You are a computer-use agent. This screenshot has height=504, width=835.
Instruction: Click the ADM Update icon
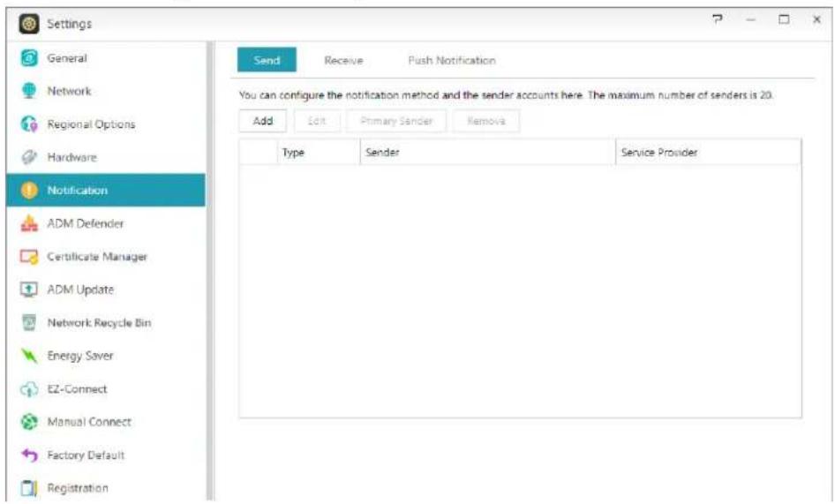point(29,290)
